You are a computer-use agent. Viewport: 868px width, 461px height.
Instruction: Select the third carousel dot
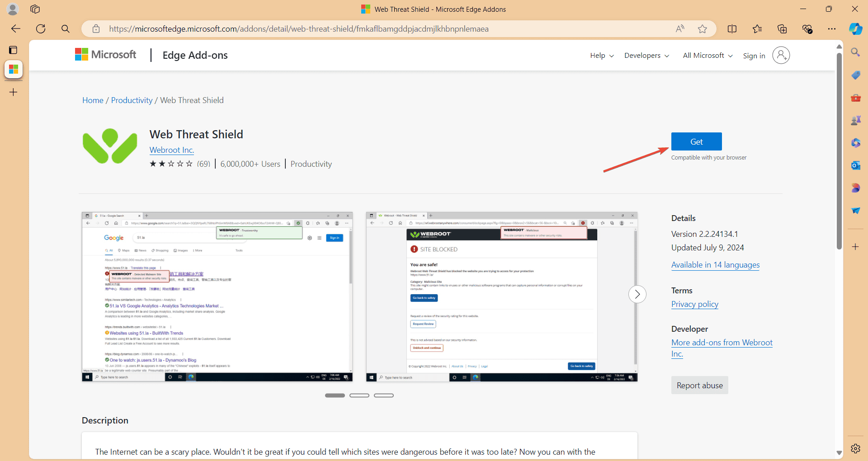pyautogui.click(x=384, y=395)
